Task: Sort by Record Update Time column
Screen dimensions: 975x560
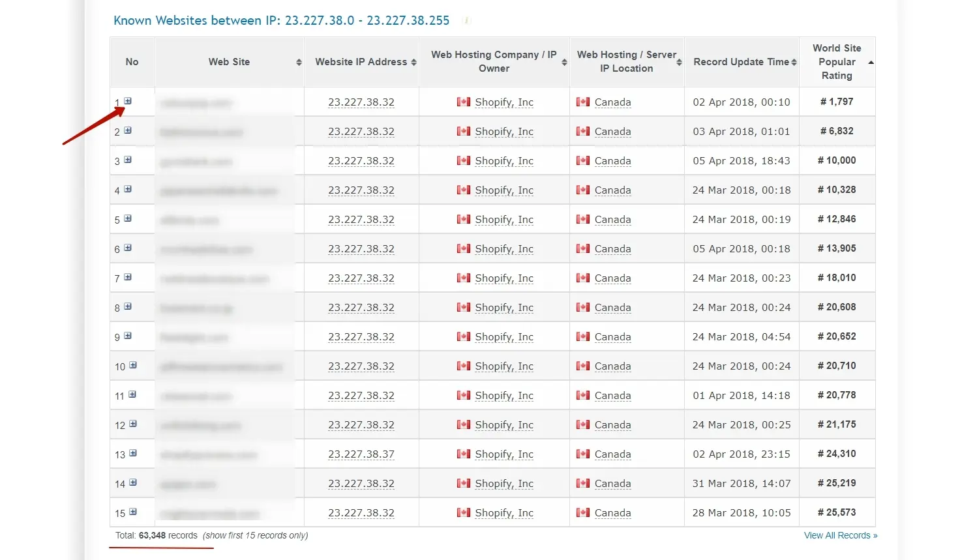Action: tap(794, 63)
